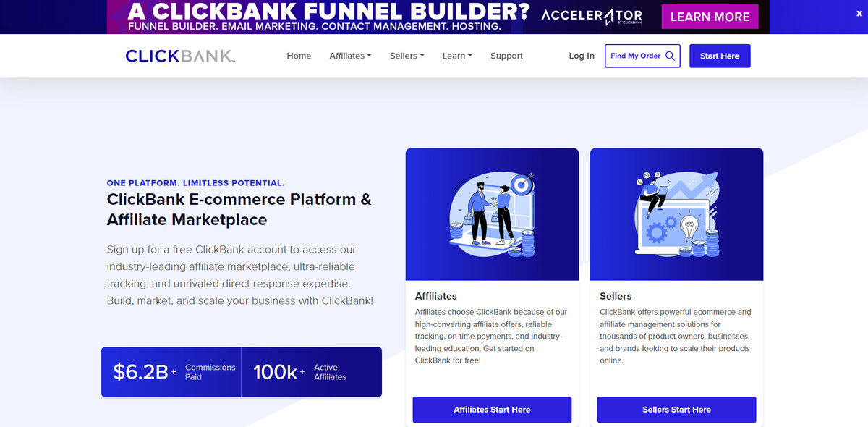This screenshot has width=868, height=427.
Task: Open the Learn dropdown menu
Action: coord(457,56)
